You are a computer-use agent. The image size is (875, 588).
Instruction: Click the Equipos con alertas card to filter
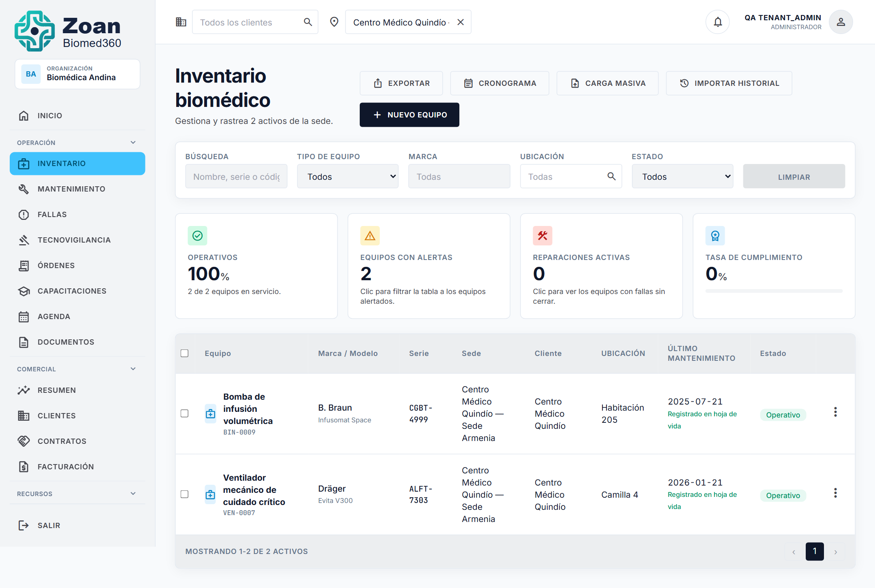429,266
